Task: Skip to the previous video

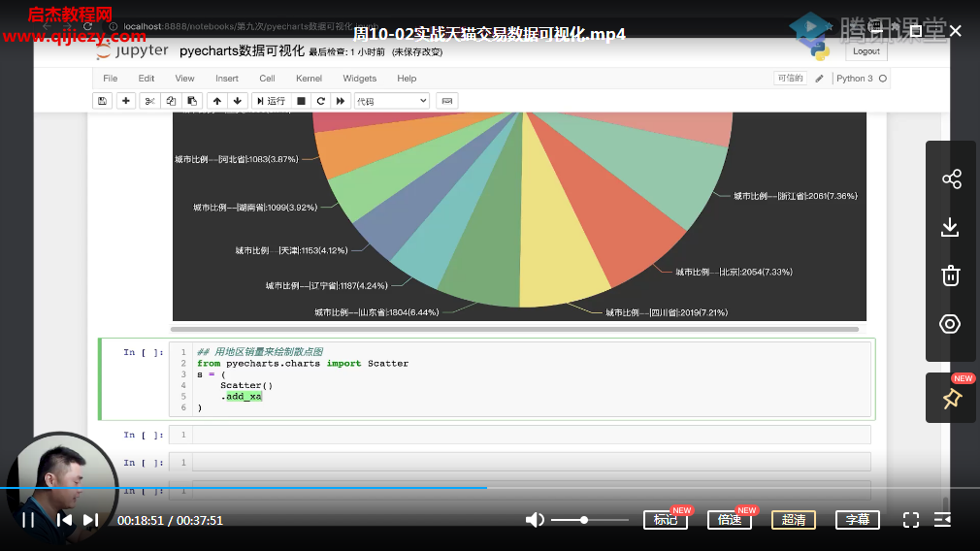Action: pos(64,520)
